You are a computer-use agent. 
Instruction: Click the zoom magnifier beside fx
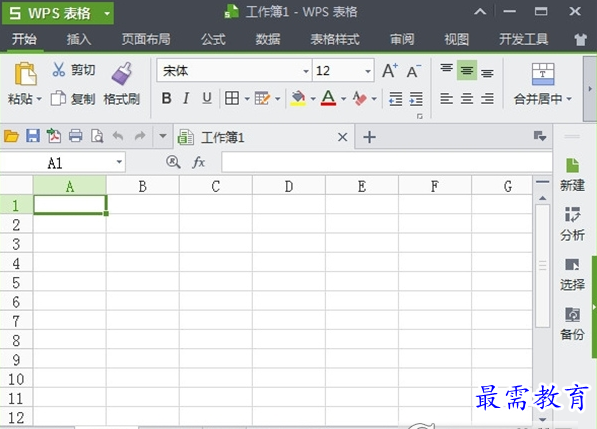(x=173, y=162)
